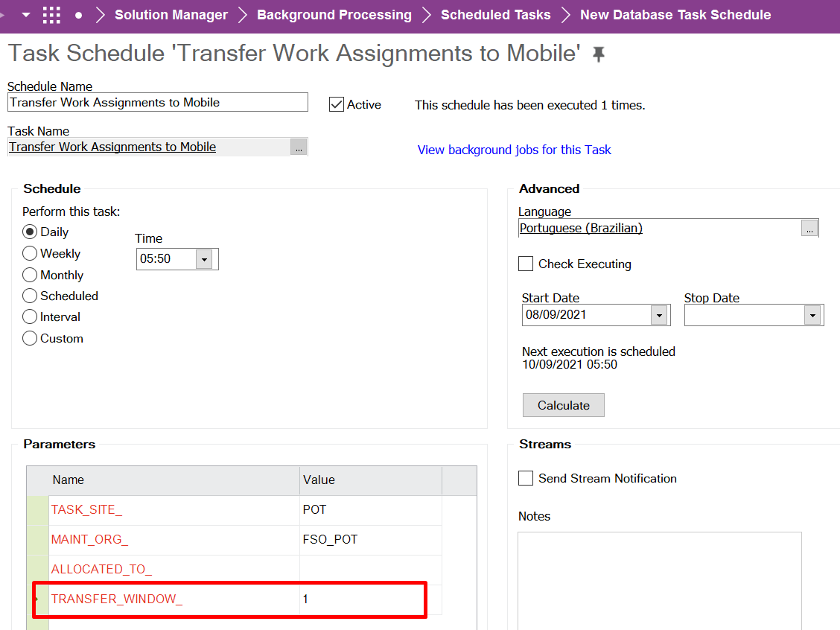The image size is (840, 630).
Task: Click the TRANSFER_WINDOW_ value 1 cell
Action: pyautogui.click(x=371, y=599)
